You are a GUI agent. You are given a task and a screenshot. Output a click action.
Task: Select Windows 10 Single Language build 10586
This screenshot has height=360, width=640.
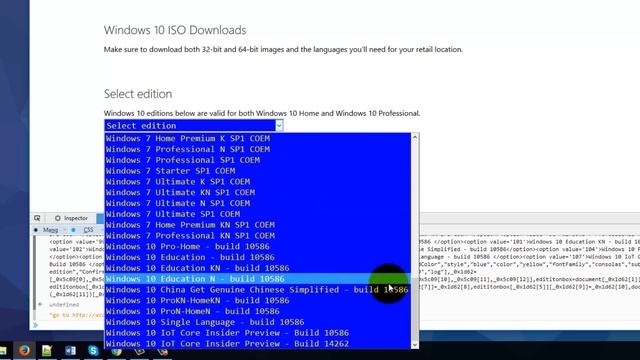coord(258,322)
